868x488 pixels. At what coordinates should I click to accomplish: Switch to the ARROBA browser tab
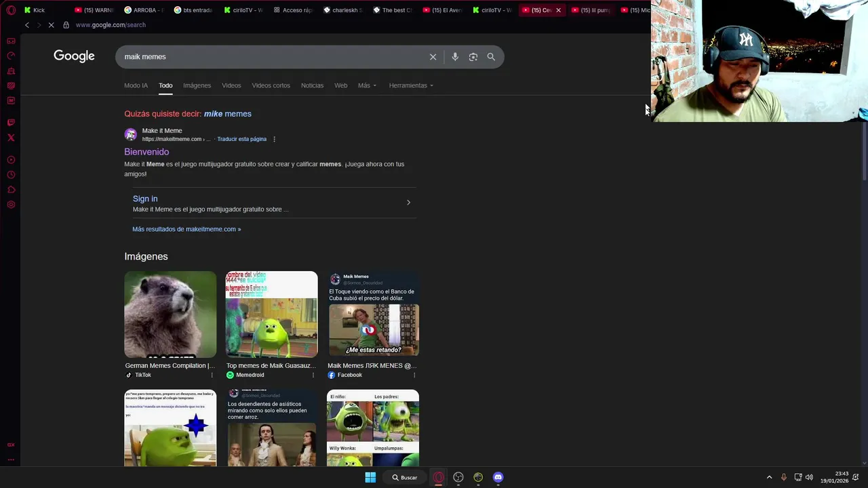click(x=144, y=10)
